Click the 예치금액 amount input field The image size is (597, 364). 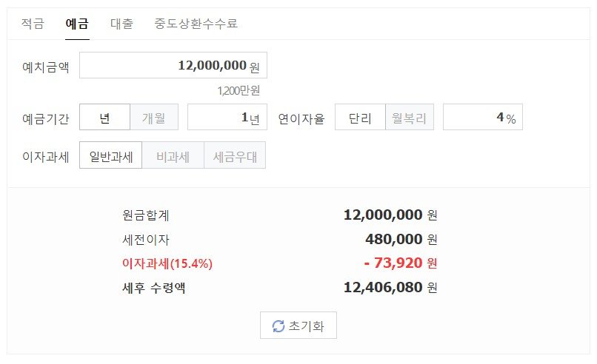coord(173,65)
